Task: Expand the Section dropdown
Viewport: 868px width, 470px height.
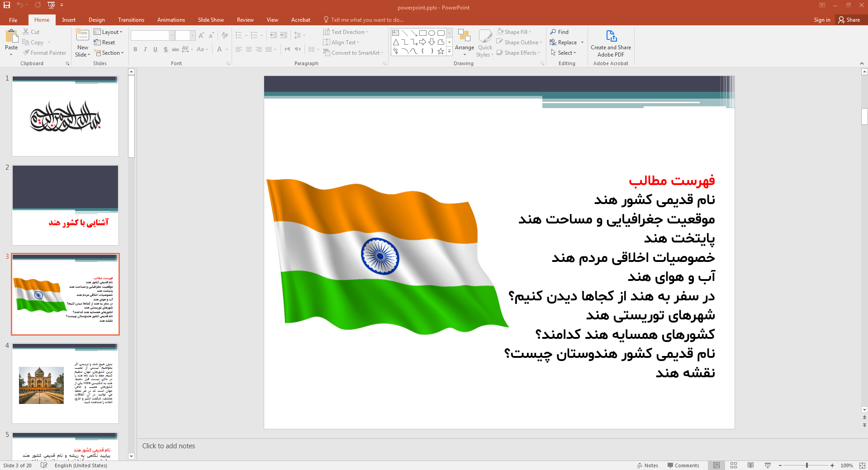Action: pyautogui.click(x=109, y=52)
